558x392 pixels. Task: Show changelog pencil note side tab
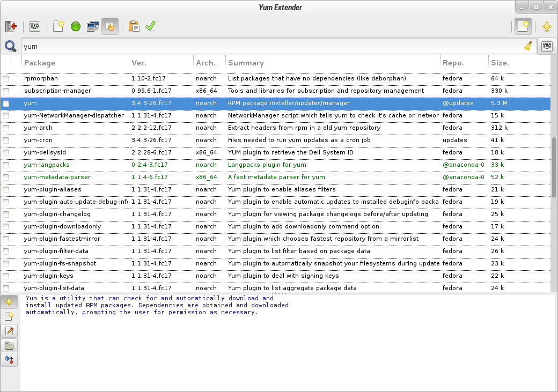pyautogui.click(x=9, y=331)
